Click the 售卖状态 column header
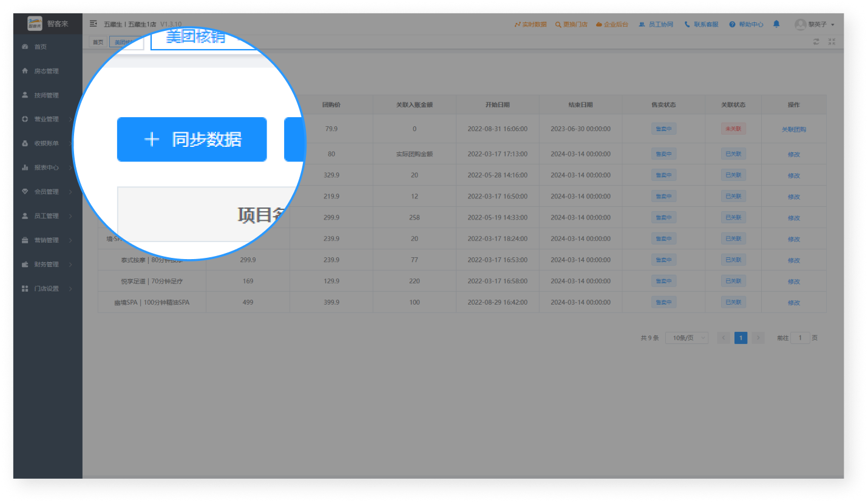 pyautogui.click(x=663, y=105)
